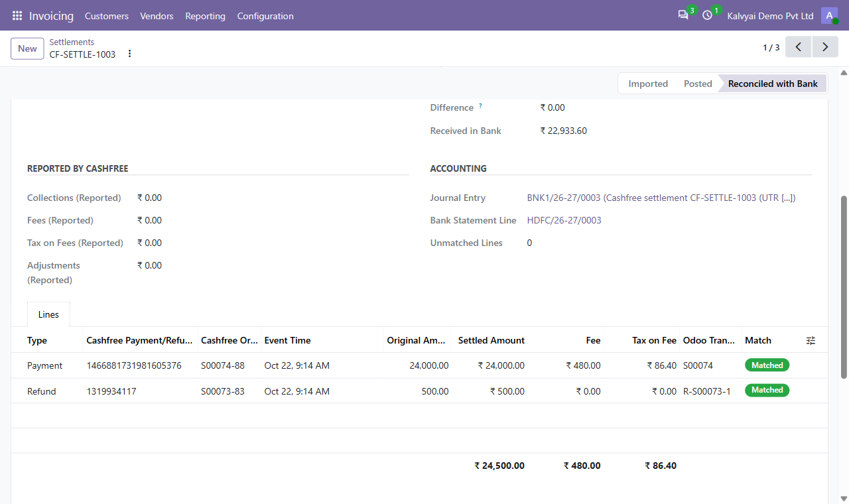Click the Payment row type cell
849x504 pixels.
point(45,365)
